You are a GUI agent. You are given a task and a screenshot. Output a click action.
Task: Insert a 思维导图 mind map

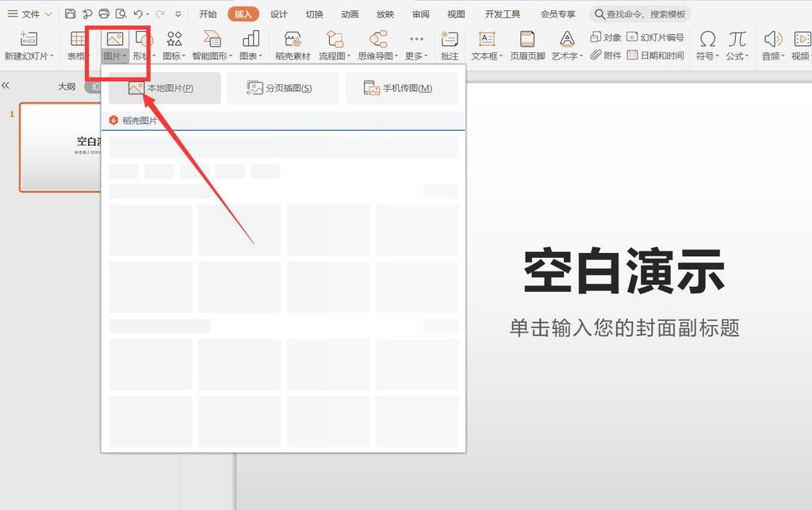point(378,45)
